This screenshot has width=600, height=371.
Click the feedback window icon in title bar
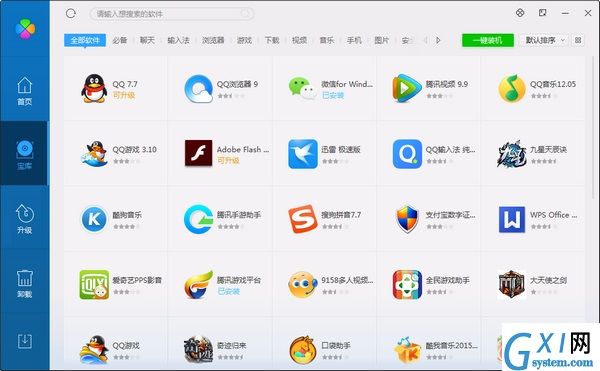click(x=543, y=13)
